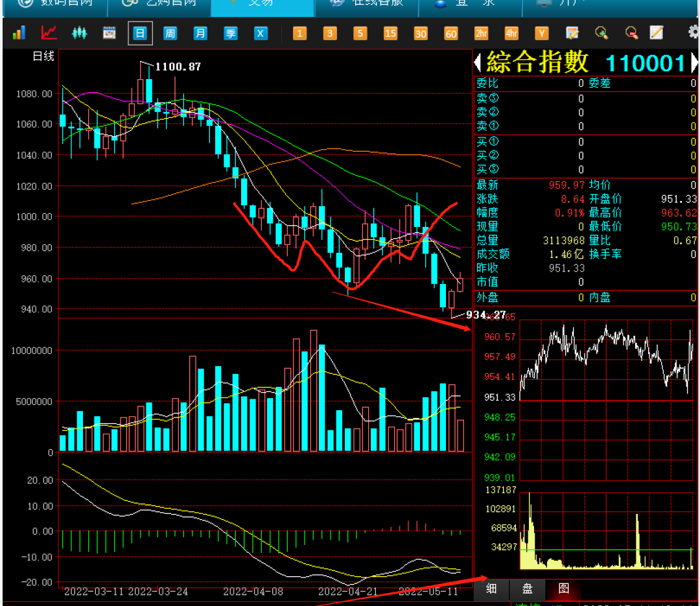Click the volume ratio 0.67
The width and height of the screenshot is (700, 606).
point(685,240)
